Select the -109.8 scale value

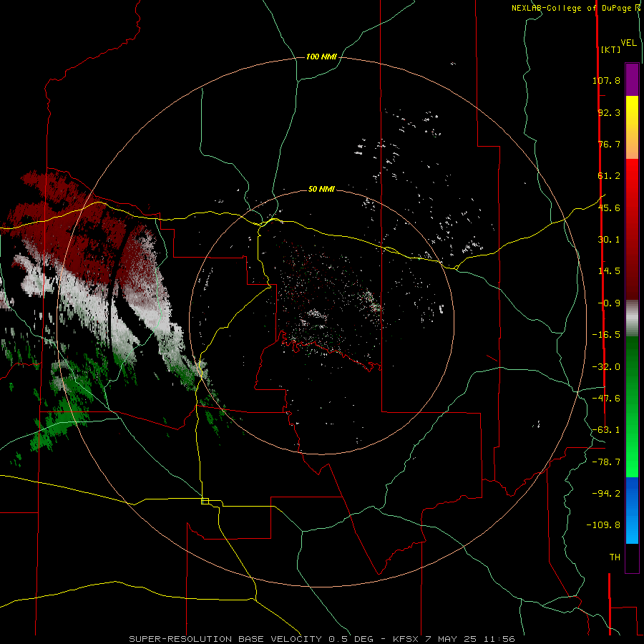(x=603, y=525)
